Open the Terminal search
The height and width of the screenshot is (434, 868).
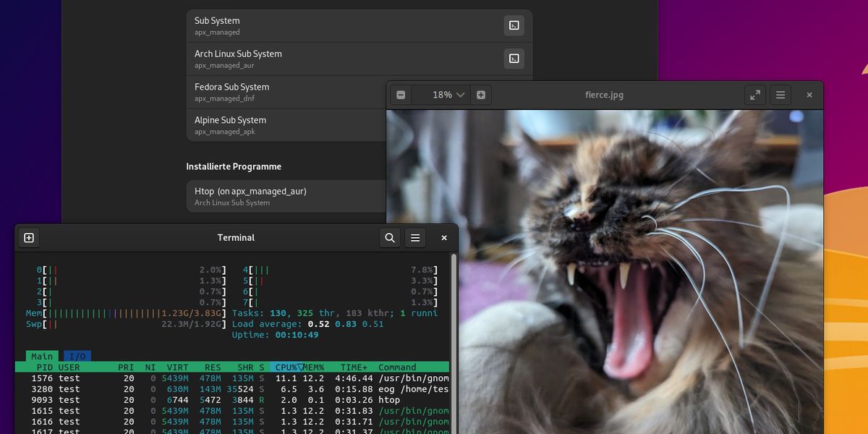click(389, 237)
